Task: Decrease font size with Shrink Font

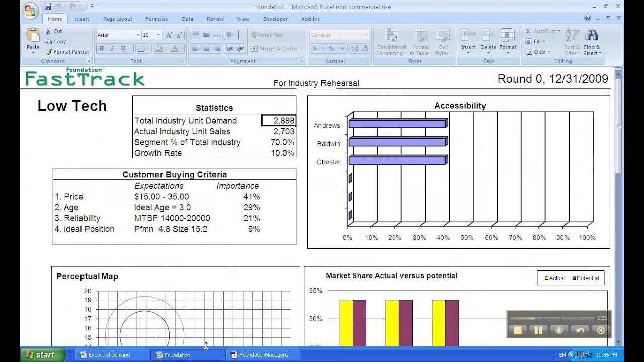Action: pos(180,35)
